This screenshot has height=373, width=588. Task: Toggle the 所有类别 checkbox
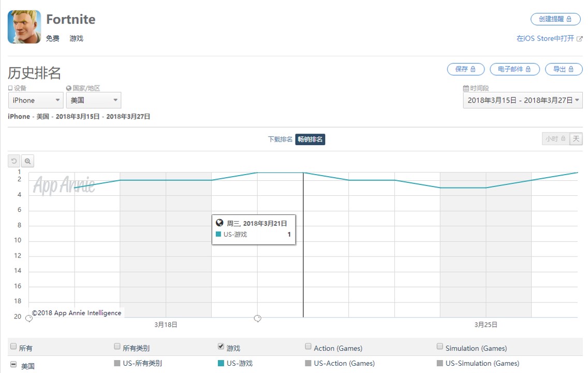117,346
